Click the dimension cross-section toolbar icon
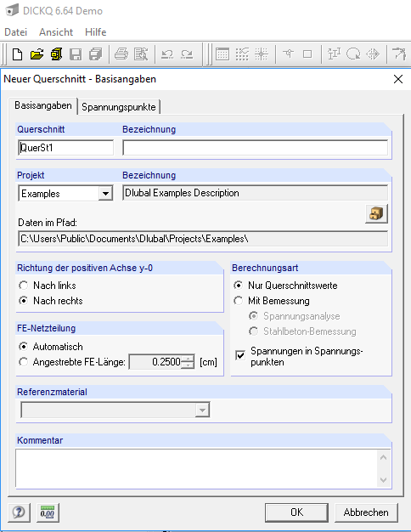 coord(334,54)
